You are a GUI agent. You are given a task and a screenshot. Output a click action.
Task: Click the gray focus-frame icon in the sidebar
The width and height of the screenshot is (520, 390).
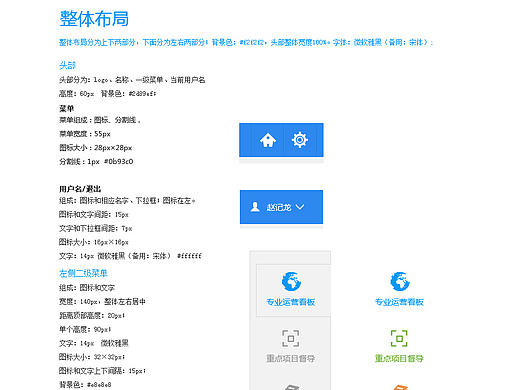291,338
